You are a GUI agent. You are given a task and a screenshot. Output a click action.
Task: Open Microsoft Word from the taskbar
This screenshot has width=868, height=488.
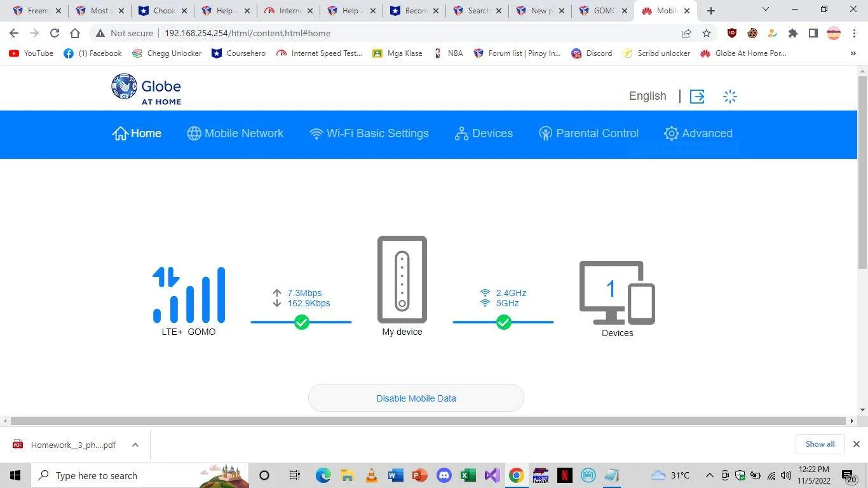click(x=395, y=475)
